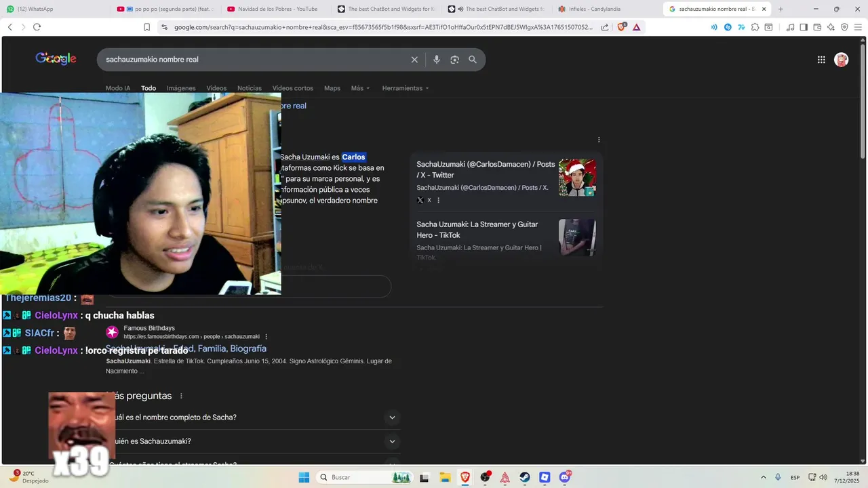Open the Google apps grid
This screenshot has width=868, height=488.
[x=821, y=60]
